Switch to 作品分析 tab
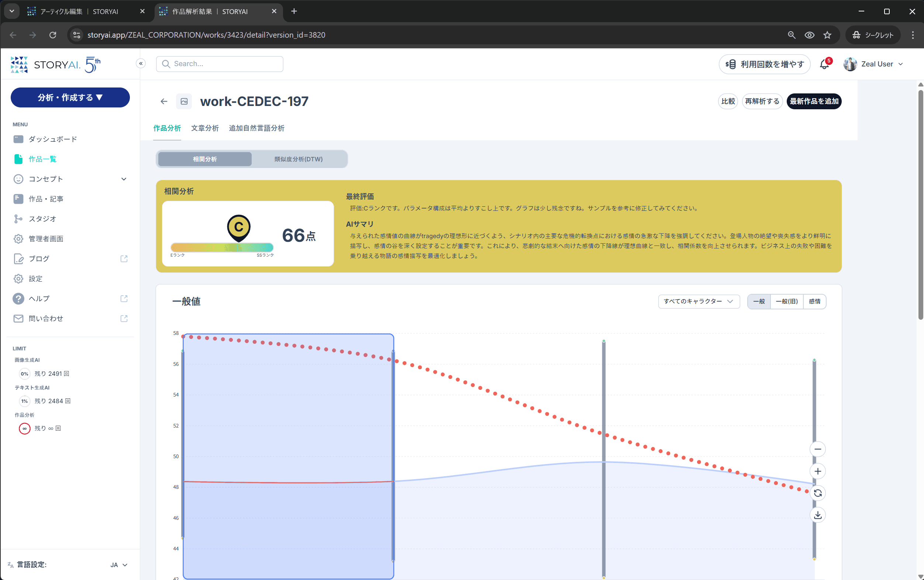This screenshot has height=580, width=924. click(167, 128)
